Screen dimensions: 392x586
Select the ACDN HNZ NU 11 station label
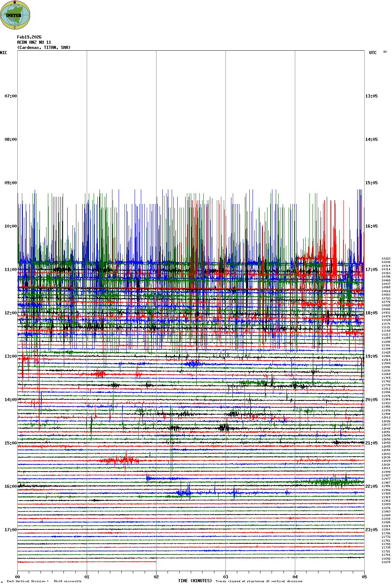(34, 42)
